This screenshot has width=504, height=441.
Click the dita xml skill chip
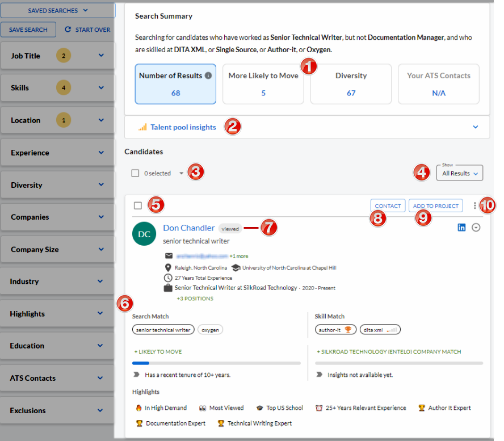tap(380, 330)
